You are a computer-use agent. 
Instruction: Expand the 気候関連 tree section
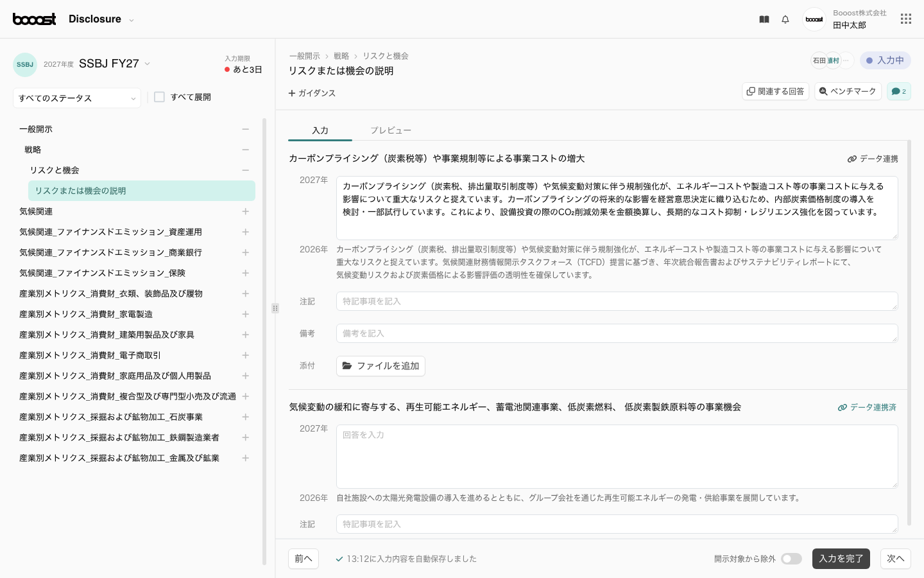click(245, 211)
